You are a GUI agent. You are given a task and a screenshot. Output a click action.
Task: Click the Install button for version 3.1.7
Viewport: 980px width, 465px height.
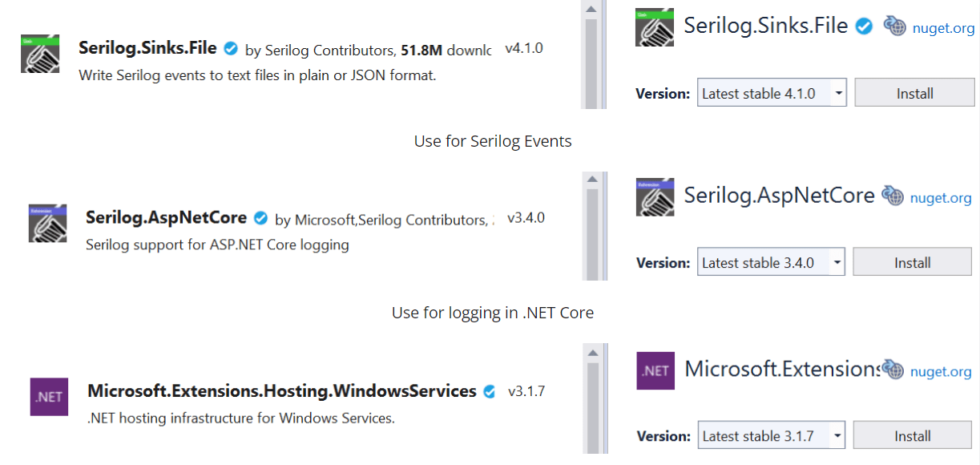point(912,435)
